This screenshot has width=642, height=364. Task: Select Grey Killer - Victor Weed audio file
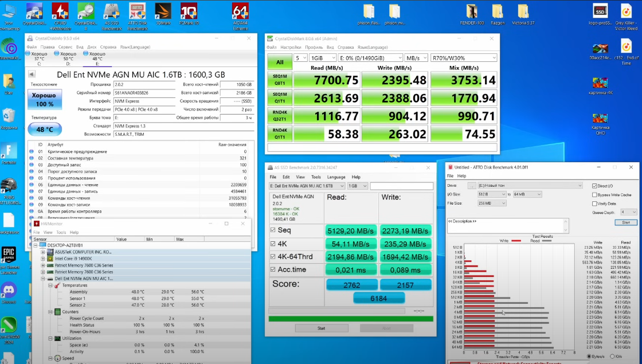[626, 17]
